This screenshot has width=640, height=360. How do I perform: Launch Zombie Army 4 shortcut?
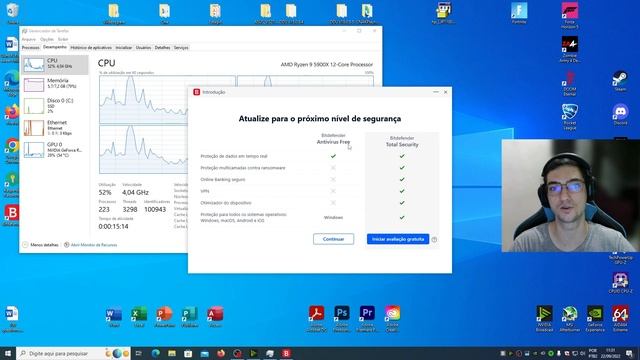point(569,49)
